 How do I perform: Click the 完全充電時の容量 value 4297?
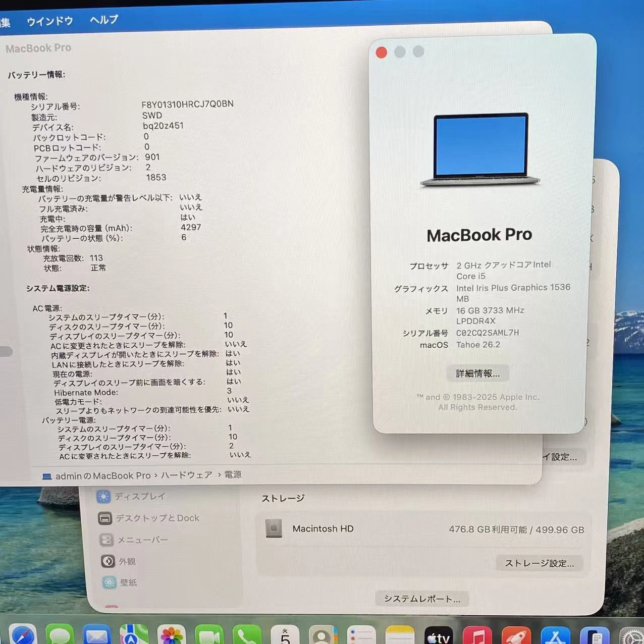[x=191, y=228]
